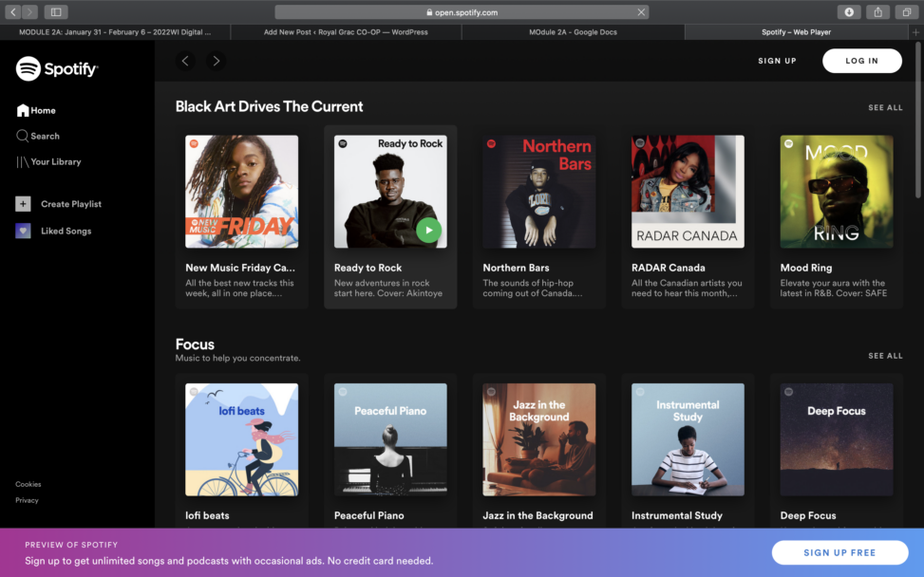This screenshot has width=924, height=577.
Task: Open the Search magnifier icon
Action: pyautogui.click(x=23, y=136)
